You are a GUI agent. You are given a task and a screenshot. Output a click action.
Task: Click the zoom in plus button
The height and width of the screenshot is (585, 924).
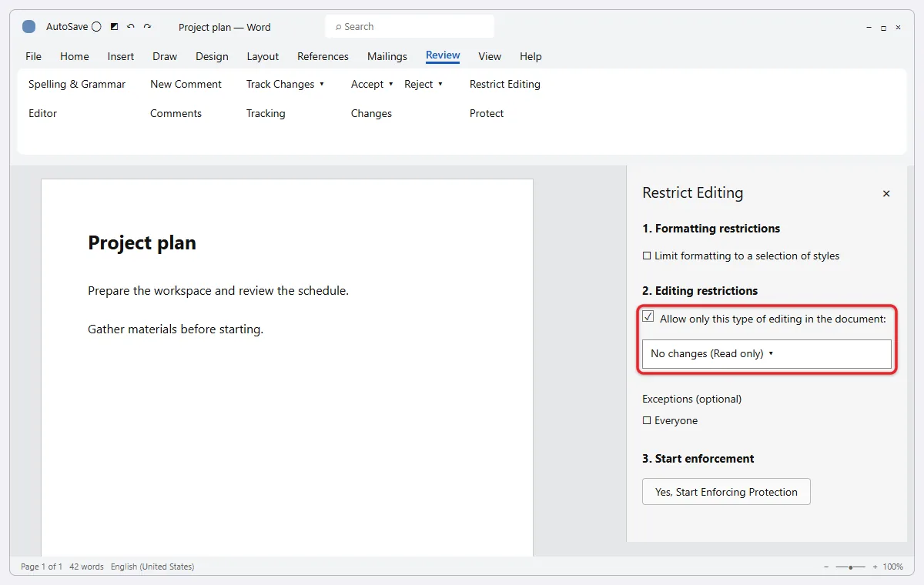pyautogui.click(x=874, y=567)
